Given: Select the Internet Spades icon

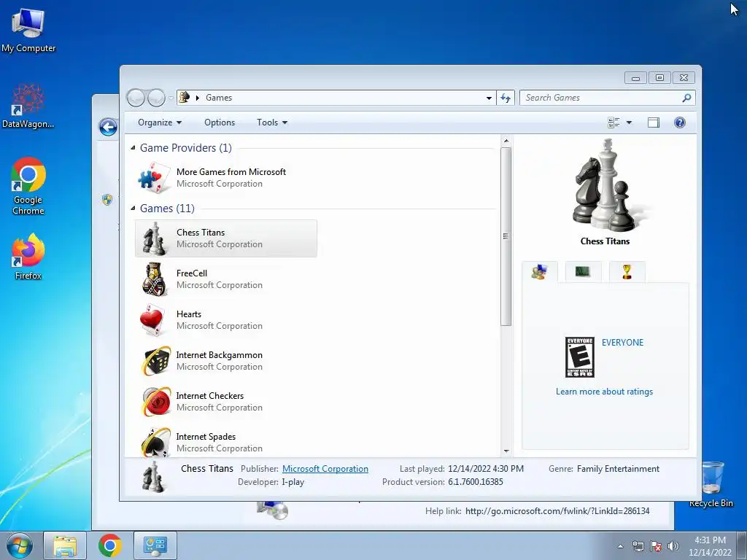Looking at the screenshot, I should (156, 442).
